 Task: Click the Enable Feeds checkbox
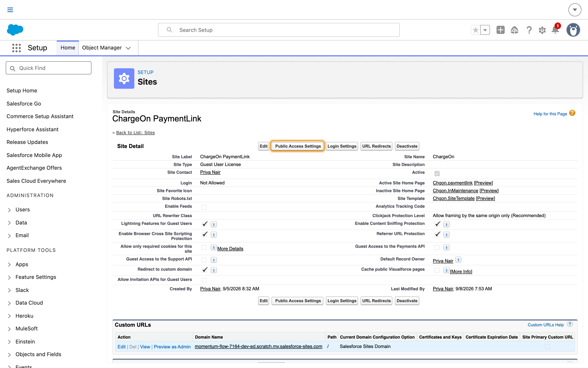tap(204, 207)
